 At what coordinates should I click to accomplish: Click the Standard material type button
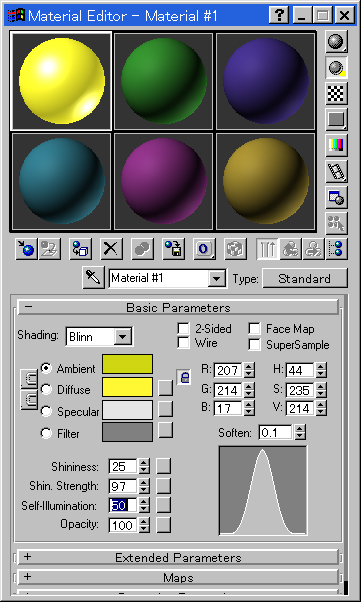pyautogui.click(x=305, y=278)
